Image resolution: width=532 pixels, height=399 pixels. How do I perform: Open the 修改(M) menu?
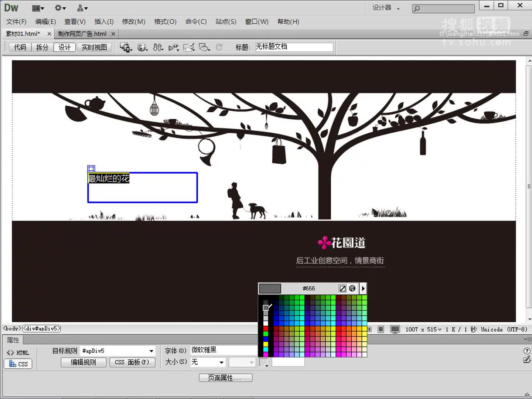(134, 22)
